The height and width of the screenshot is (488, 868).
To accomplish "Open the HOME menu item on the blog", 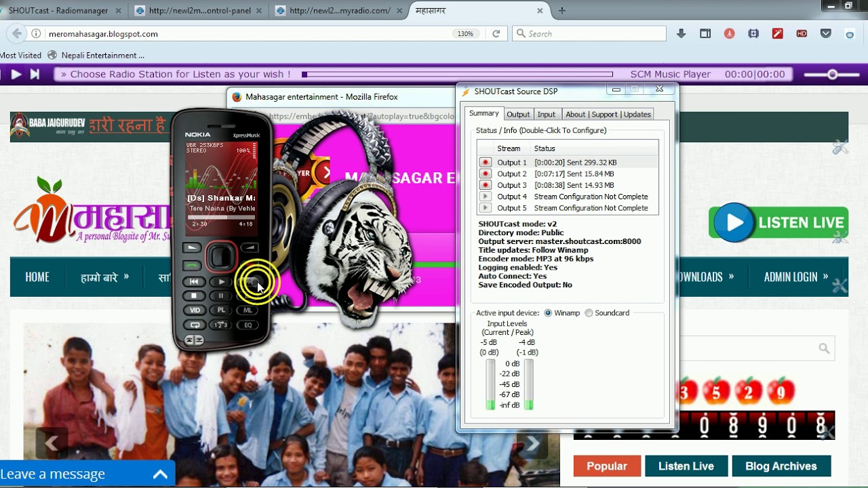I will click(37, 277).
